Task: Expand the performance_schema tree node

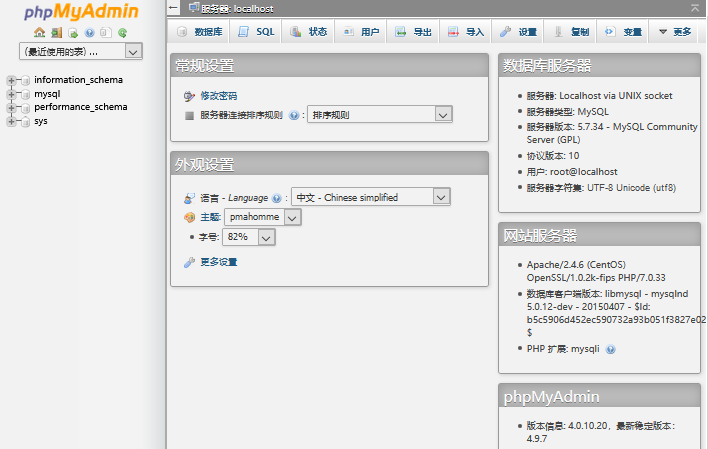Action: pos(11,108)
